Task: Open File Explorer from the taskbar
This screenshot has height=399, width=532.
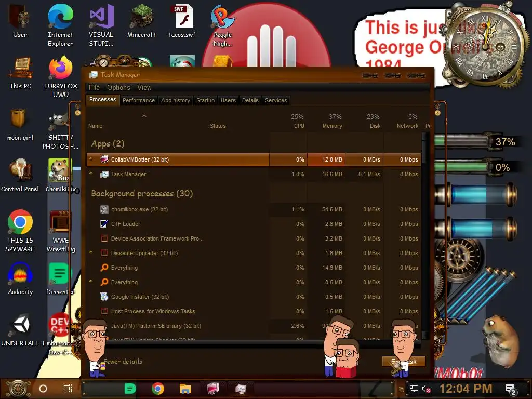Action: coord(185,389)
